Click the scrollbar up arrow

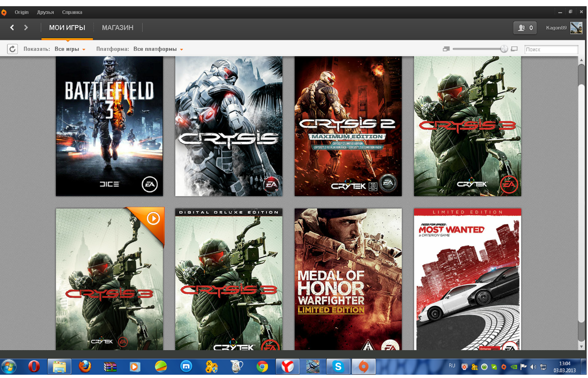(x=581, y=60)
